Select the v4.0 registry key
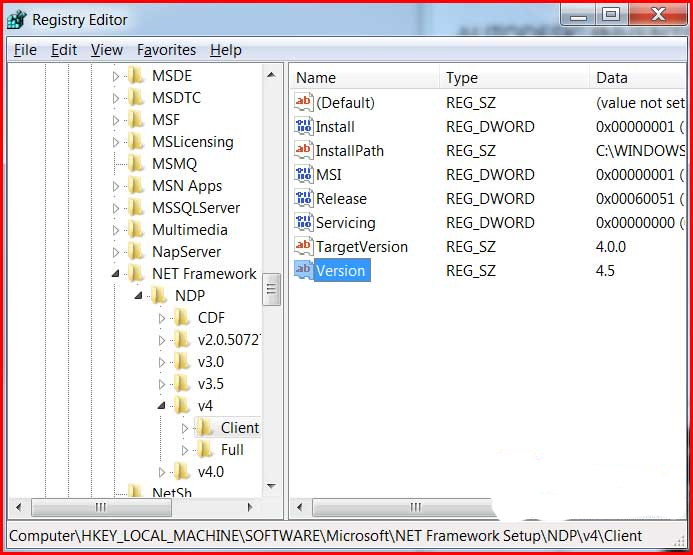 coord(210,471)
